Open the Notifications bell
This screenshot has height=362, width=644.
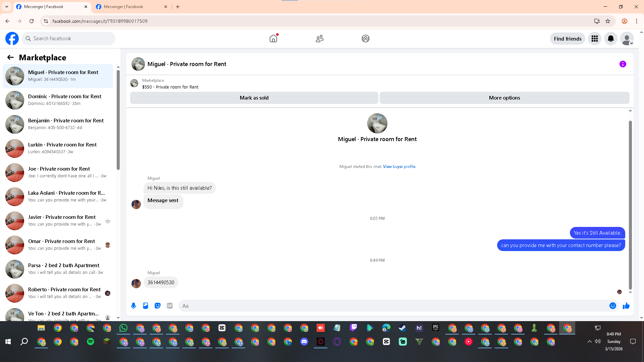point(611,39)
